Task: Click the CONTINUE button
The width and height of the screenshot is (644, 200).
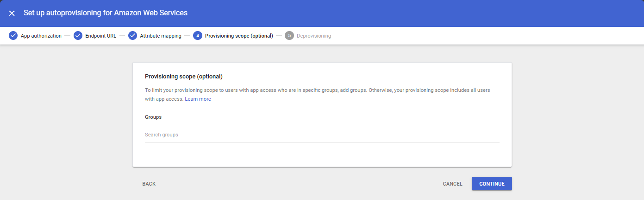Action: [x=492, y=184]
